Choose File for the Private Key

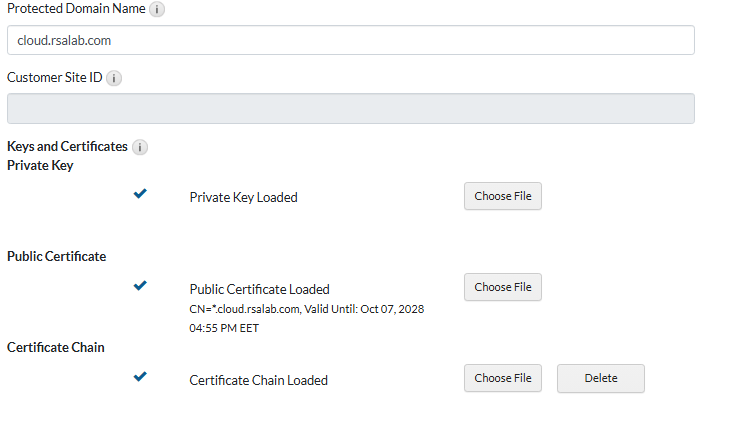(502, 196)
